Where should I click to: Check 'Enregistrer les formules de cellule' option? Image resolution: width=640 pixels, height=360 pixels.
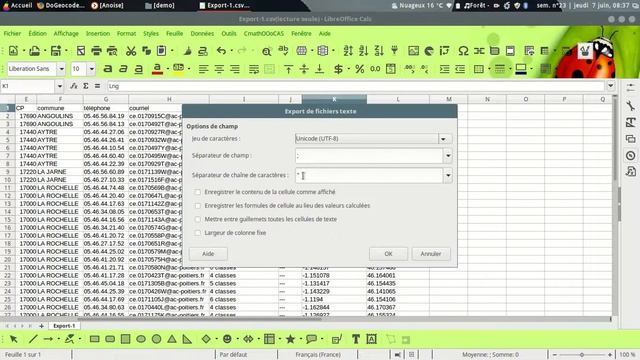198,206
